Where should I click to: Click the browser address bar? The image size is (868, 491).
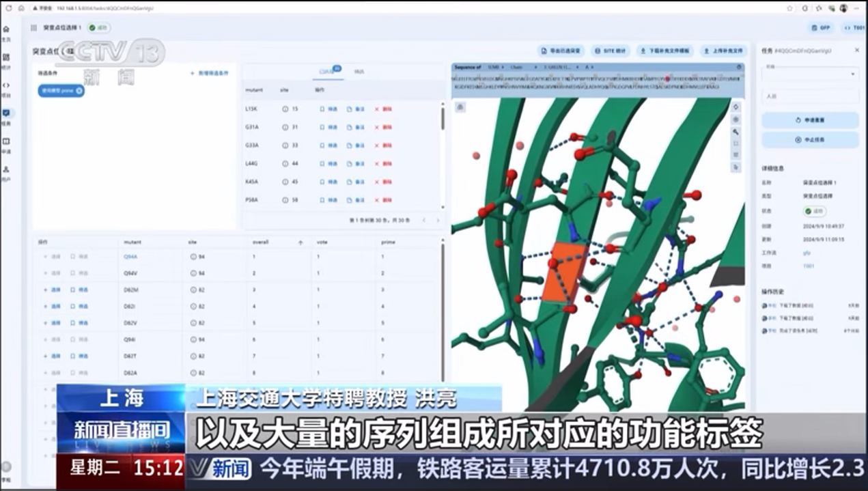pos(410,8)
